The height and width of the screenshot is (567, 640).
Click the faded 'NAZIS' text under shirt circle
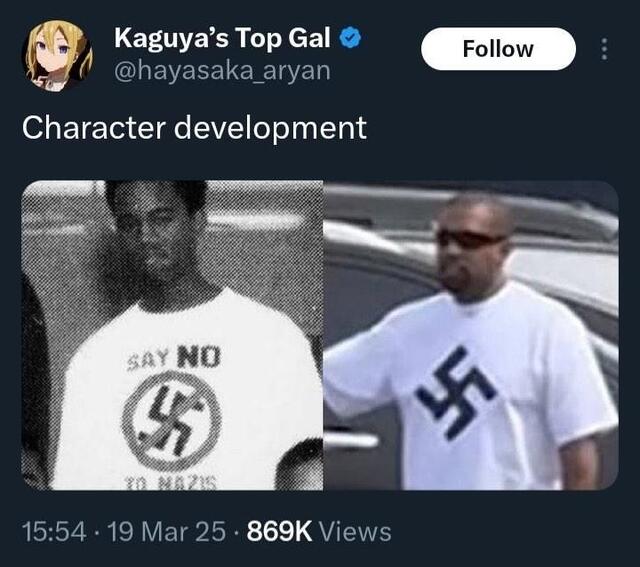tap(171, 483)
